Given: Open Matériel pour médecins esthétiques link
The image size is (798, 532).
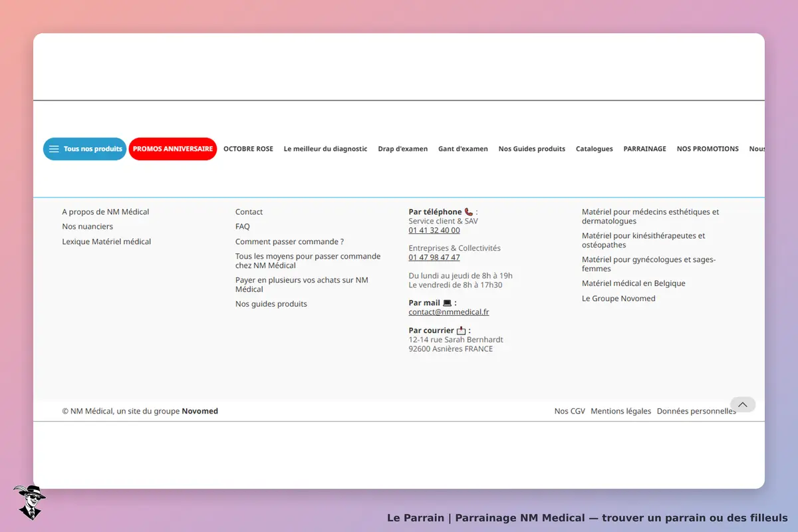Looking at the screenshot, I should (x=650, y=217).
